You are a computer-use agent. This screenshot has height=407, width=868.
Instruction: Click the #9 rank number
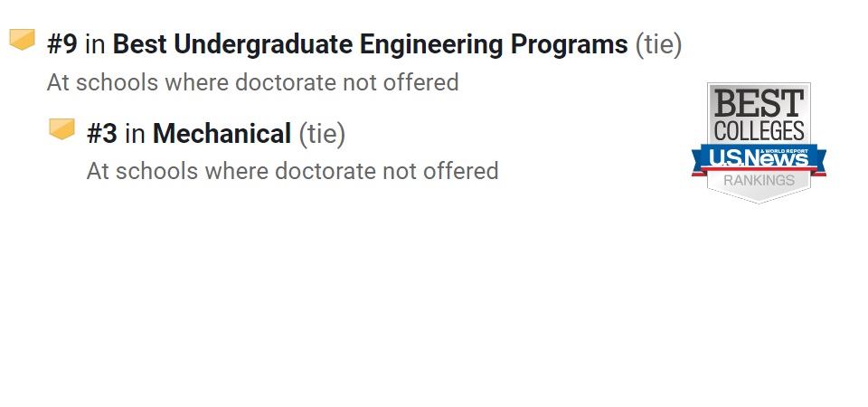(62, 44)
